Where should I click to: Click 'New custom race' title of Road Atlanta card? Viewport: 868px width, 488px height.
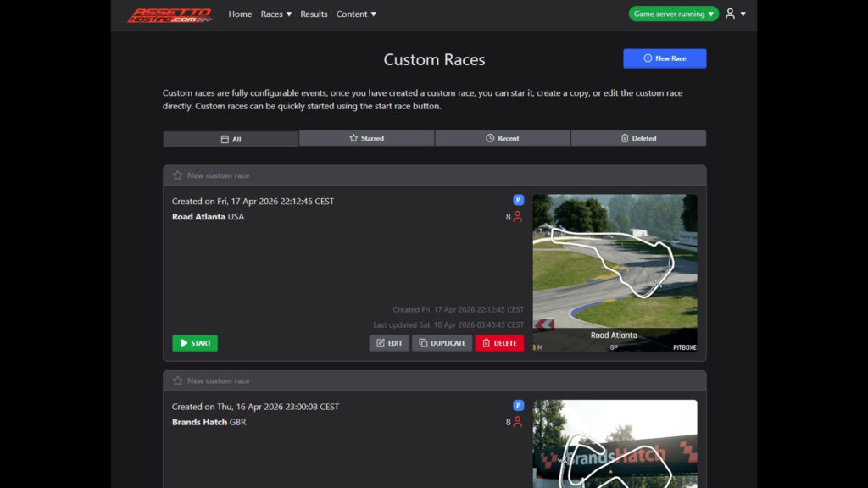coord(218,175)
